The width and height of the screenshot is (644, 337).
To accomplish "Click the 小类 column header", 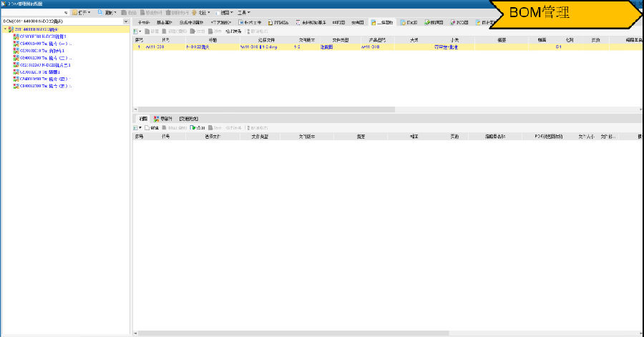I will point(454,40).
